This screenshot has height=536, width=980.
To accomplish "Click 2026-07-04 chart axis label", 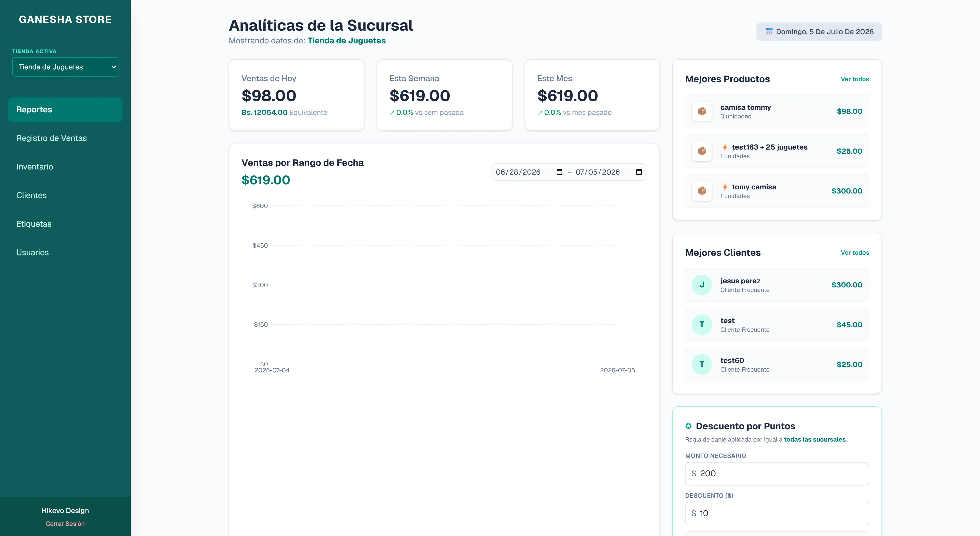I will [x=272, y=370].
